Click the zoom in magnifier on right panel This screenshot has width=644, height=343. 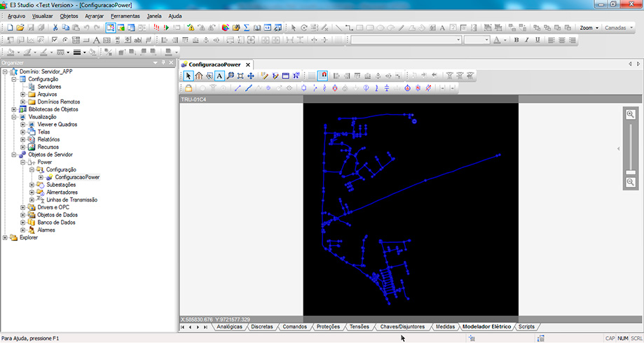[631, 115]
